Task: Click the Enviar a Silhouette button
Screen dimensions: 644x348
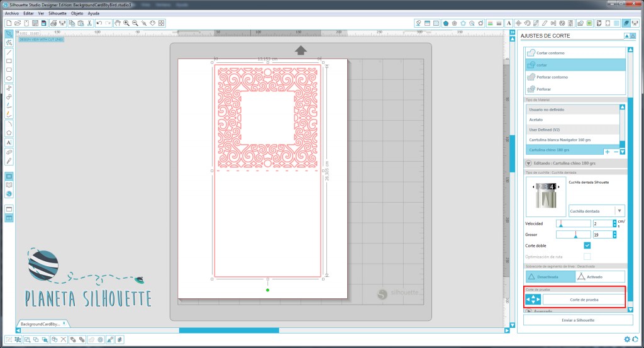Action: pyautogui.click(x=578, y=320)
